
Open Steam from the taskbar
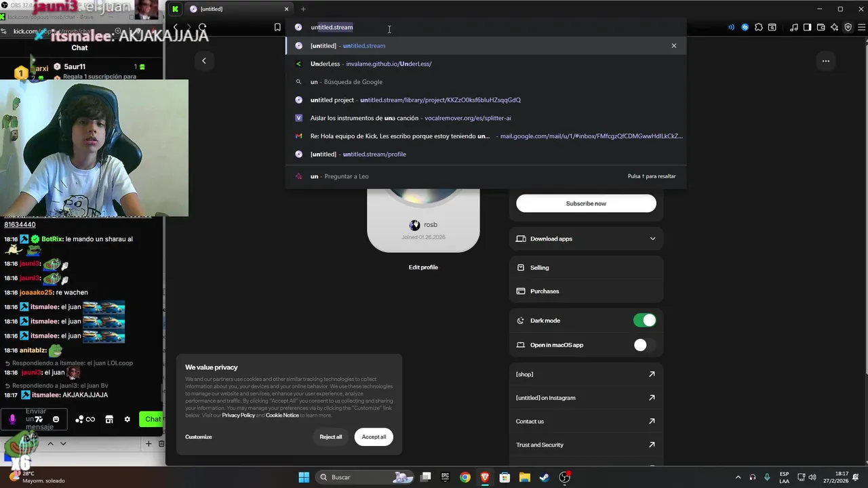[x=544, y=477]
